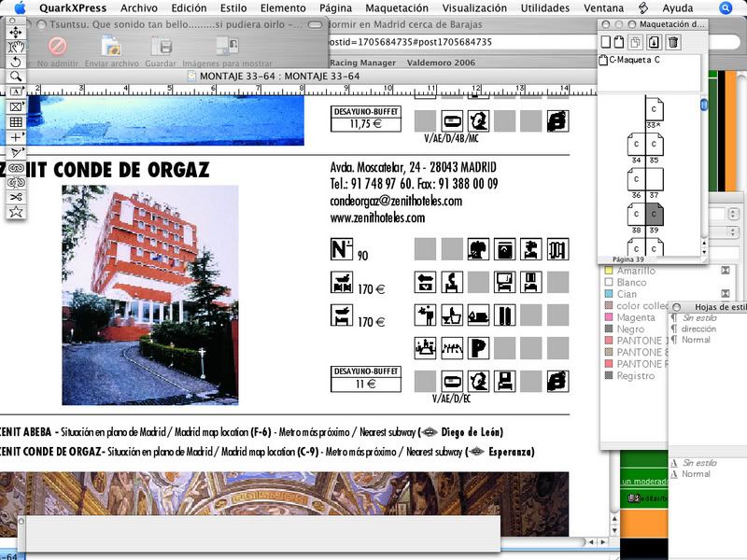Open the Estilo menu
The width and height of the screenshot is (747, 560).
233,8
